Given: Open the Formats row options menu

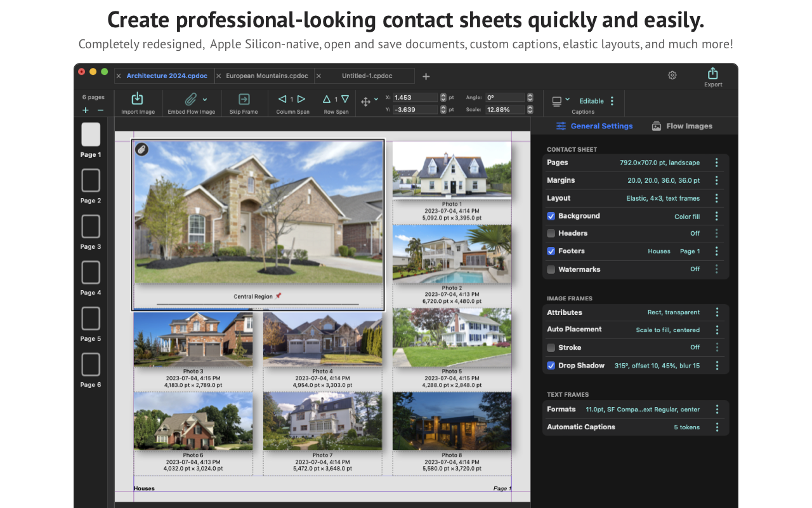Looking at the screenshot, I should pos(717,409).
